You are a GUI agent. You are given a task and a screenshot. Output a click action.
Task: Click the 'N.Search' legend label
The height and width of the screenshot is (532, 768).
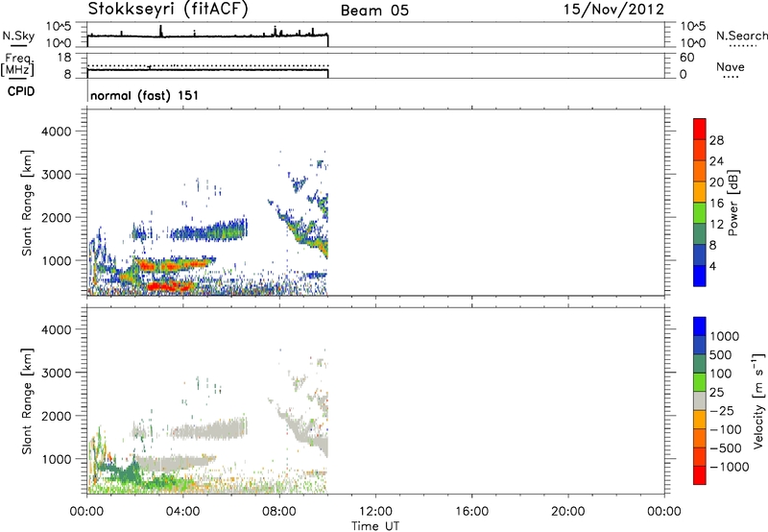pyautogui.click(x=741, y=36)
